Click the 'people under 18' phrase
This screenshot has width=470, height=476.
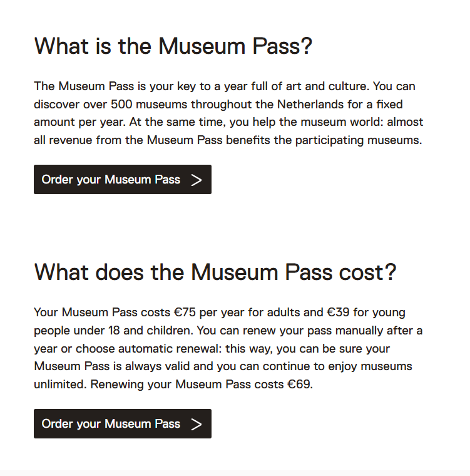pos(77,330)
